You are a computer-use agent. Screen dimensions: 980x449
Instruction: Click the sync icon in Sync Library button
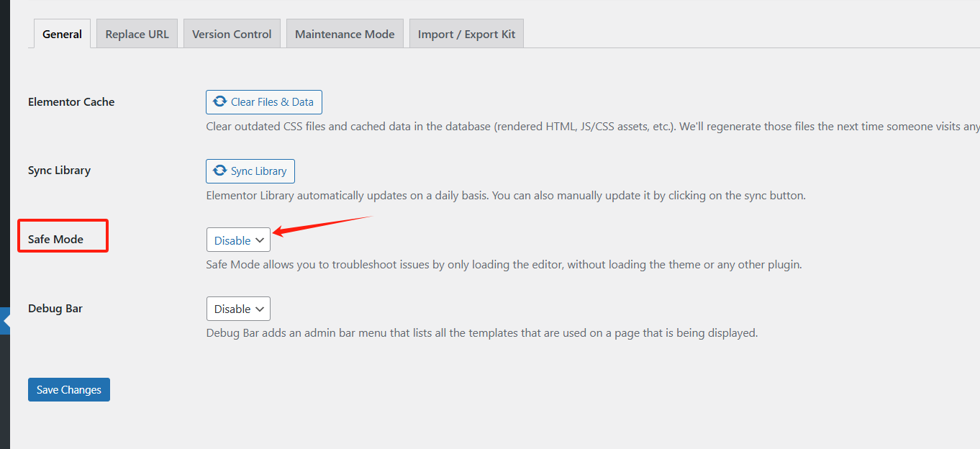pyautogui.click(x=220, y=171)
